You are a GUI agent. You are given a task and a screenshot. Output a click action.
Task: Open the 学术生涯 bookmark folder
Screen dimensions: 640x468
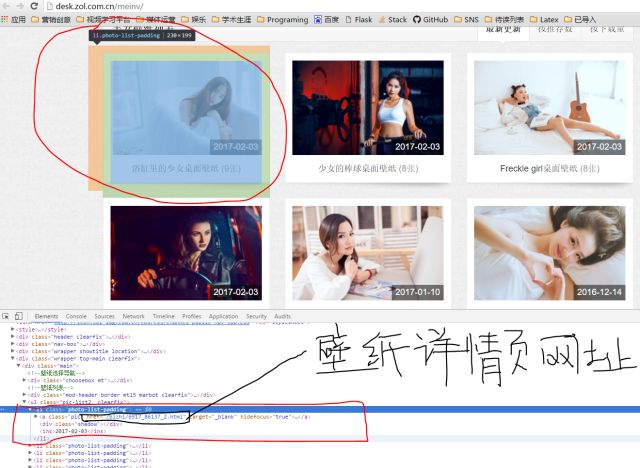click(231, 20)
